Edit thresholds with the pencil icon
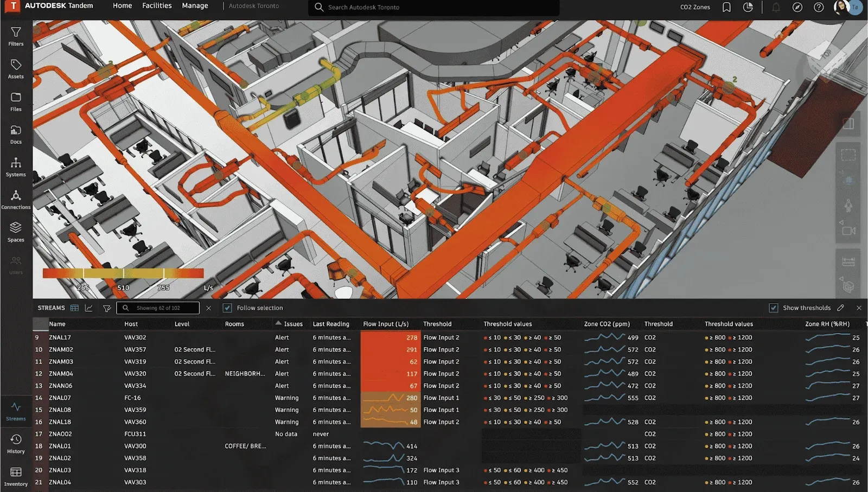The height and width of the screenshot is (492, 868). tap(840, 308)
